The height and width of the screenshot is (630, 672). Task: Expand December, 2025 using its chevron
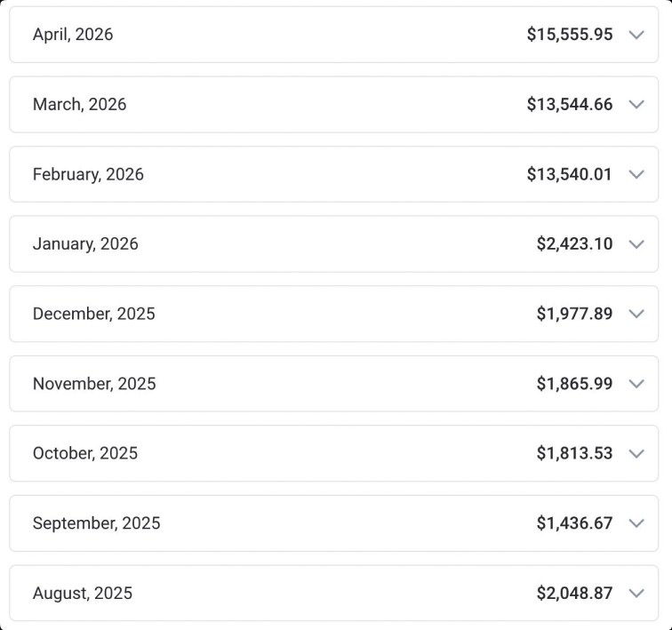[x=636, y=314]
